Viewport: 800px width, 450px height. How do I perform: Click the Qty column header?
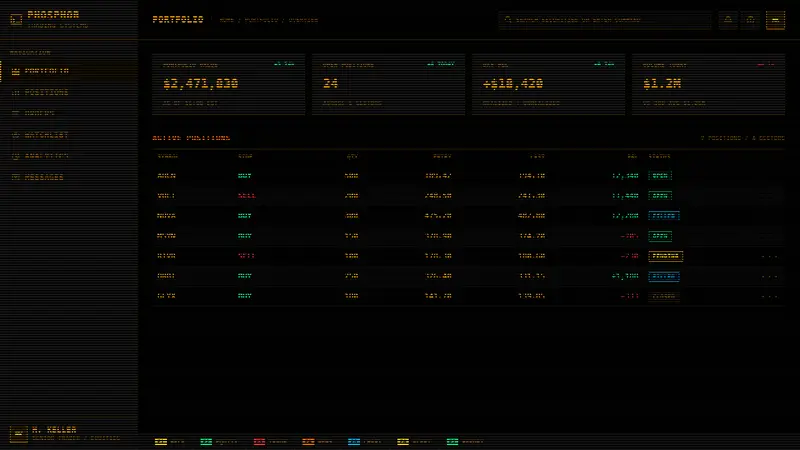tap(352, 157)
